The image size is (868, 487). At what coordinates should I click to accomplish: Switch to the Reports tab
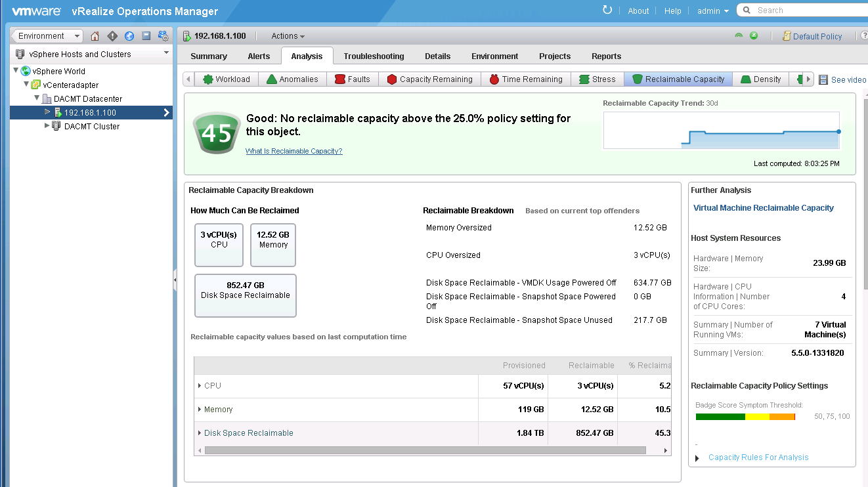click(607, 56)
